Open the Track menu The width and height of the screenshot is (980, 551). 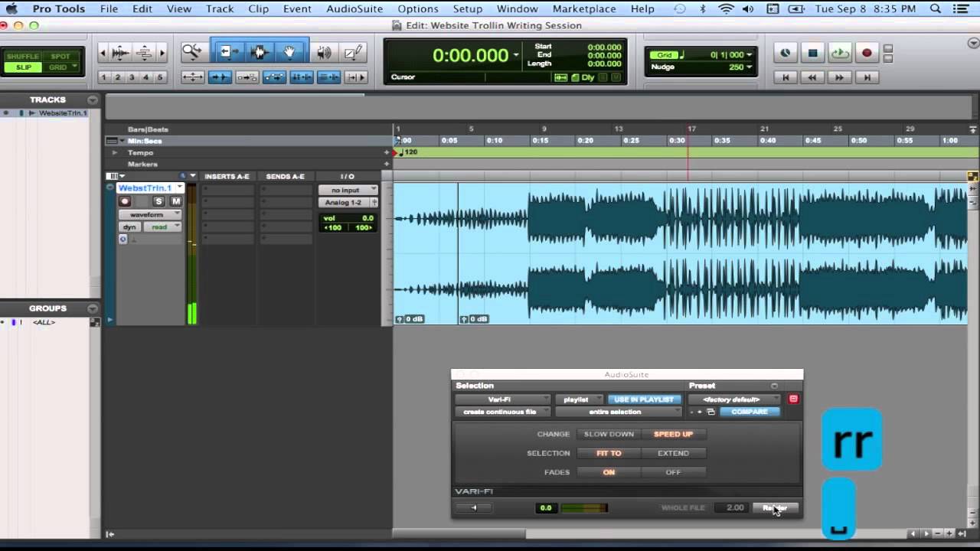(220, 8)
